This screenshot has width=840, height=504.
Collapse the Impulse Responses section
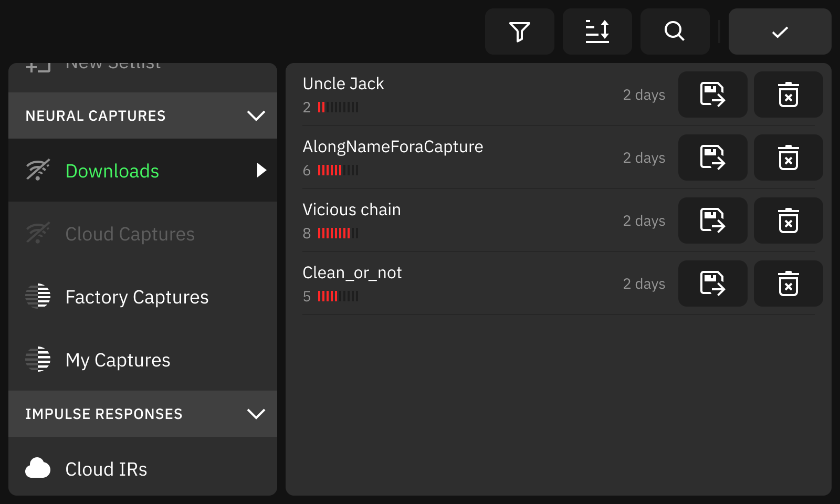pos(256,414)
